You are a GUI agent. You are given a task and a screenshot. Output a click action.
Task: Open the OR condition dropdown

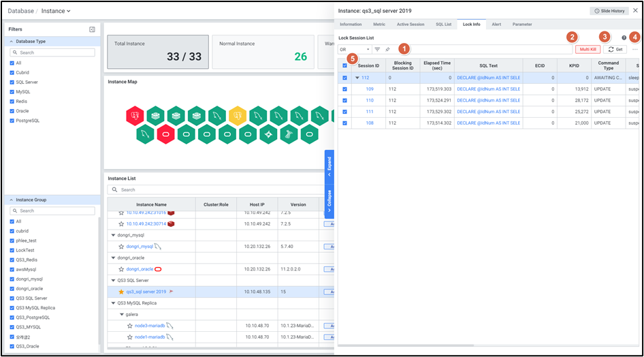coord(354,50)
